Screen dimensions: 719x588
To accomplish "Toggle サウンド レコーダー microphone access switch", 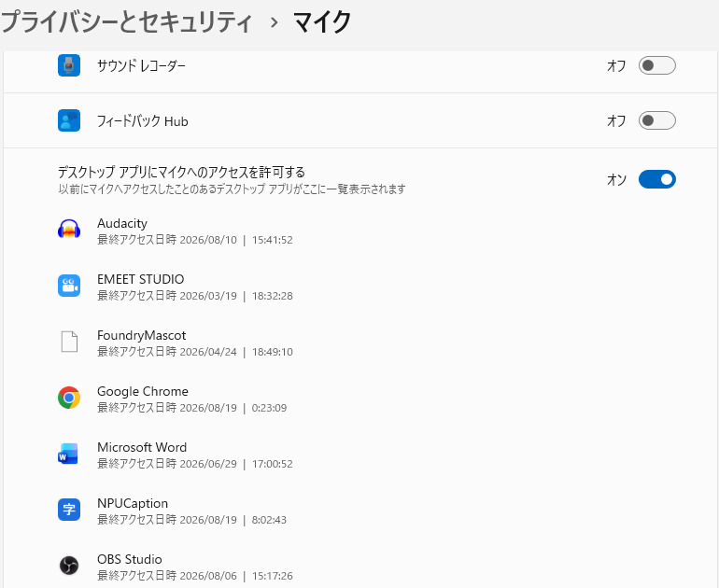I will [656, 65].
